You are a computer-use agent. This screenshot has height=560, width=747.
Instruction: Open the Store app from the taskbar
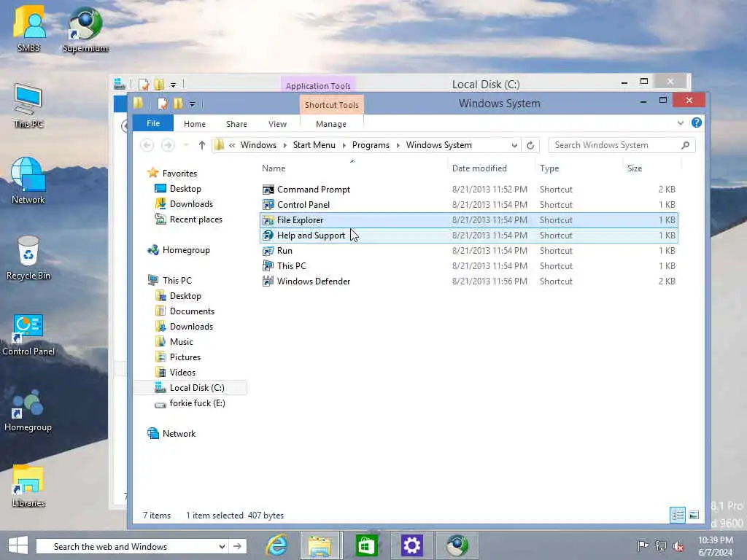tap(366, 545)
